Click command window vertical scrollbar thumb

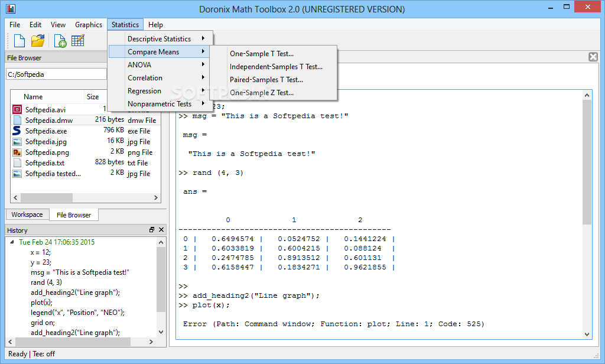587,162
